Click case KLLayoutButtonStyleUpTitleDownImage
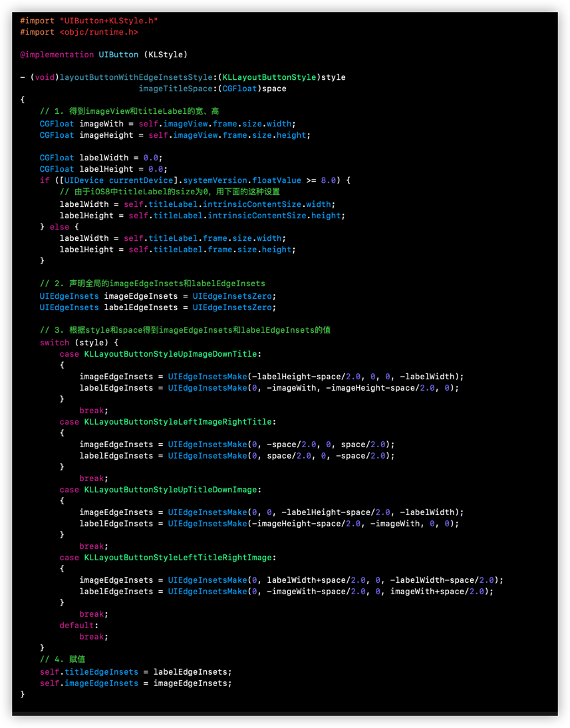570x728 pixels. 160,490
